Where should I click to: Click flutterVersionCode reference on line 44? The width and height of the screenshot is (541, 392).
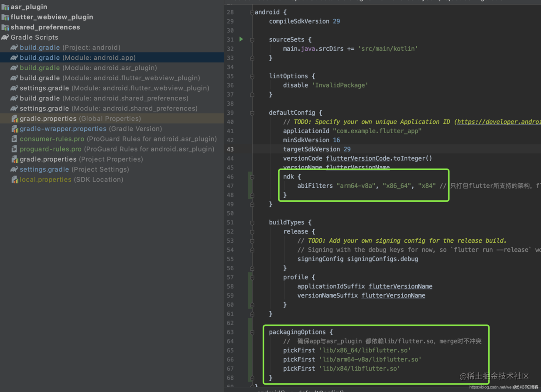coord(358,158)
